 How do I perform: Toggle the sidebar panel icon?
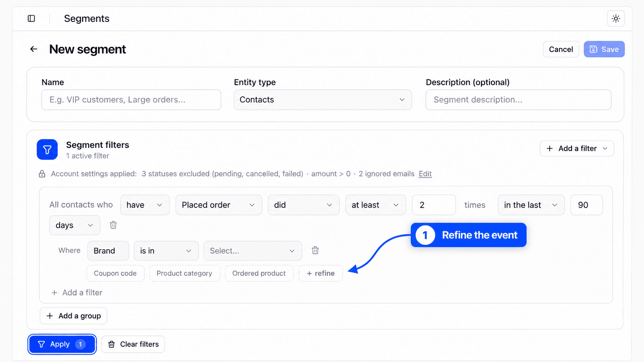click(31, 18)
